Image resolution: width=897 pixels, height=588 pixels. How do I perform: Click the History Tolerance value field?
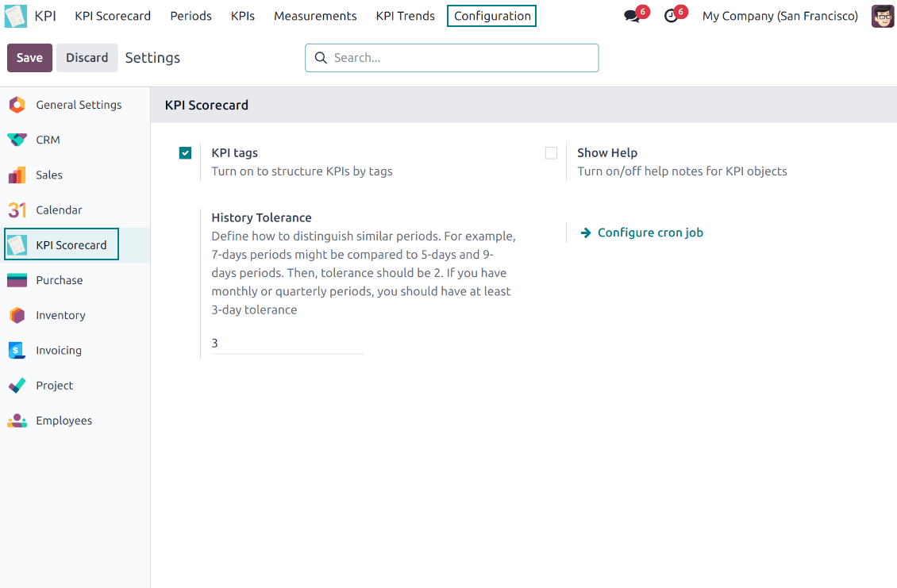(x=287, y=344)
